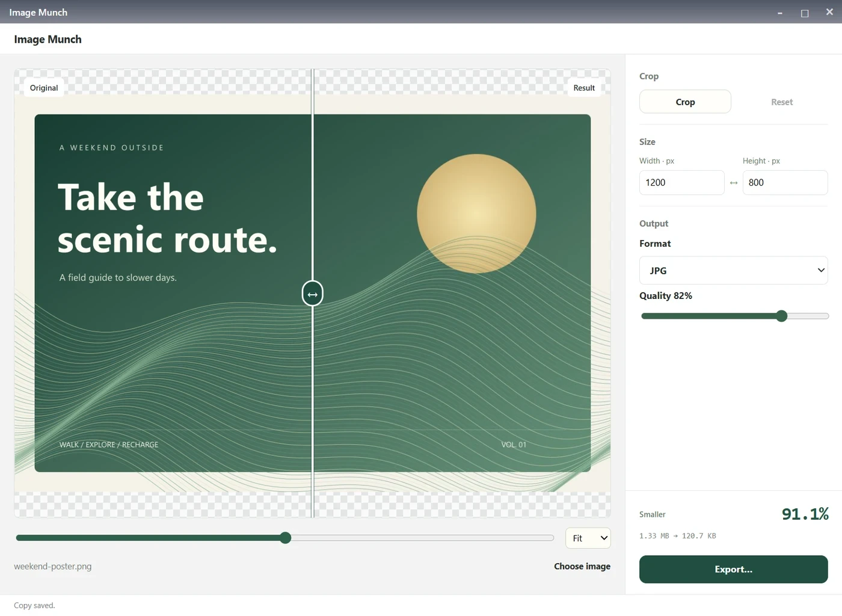Click the Crop button
This screenshot has width=842, height=616.
pyautogui.click(x=685, y=102)
